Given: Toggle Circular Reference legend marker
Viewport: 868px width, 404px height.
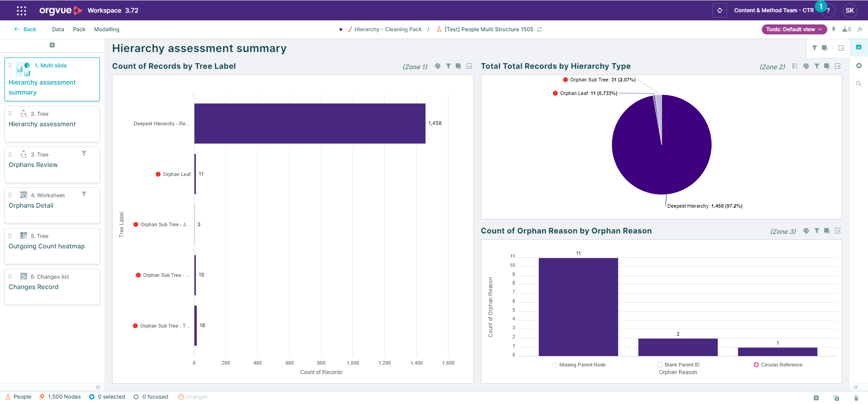Looking at the screenshot, I should (x=756, y=365).
